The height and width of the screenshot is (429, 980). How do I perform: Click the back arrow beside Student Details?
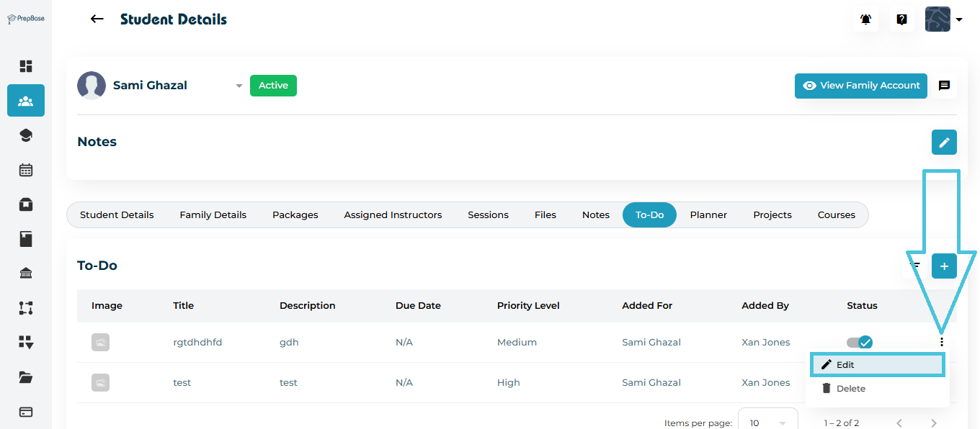(97, 19)
